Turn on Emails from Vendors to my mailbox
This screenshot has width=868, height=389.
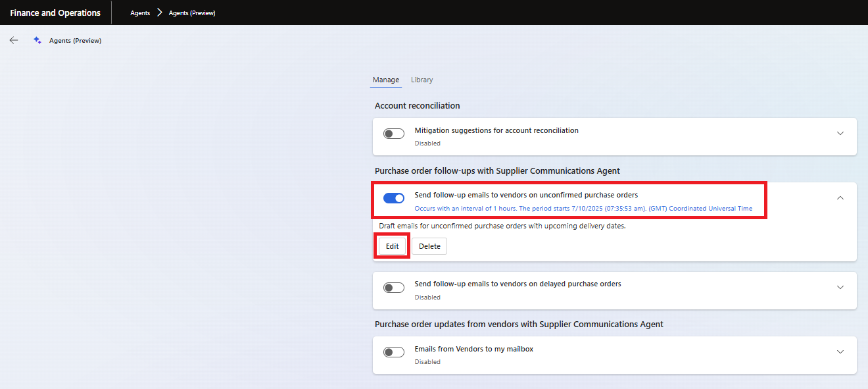pos(394,352)
